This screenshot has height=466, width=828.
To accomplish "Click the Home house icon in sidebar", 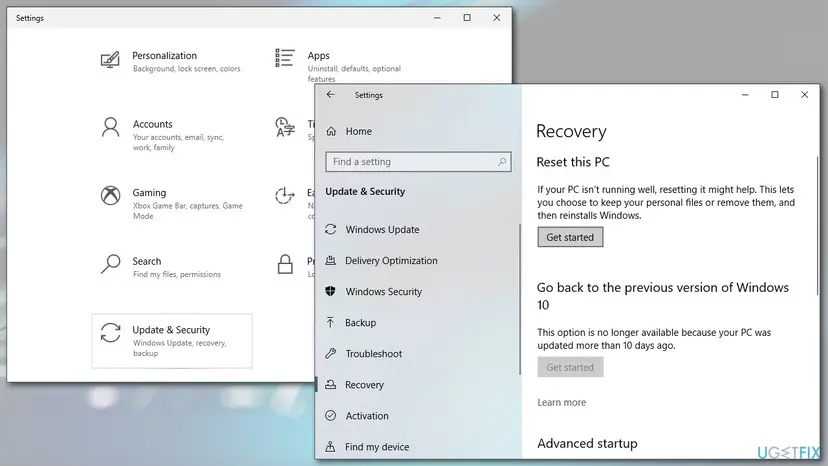I will pos(331,131).
